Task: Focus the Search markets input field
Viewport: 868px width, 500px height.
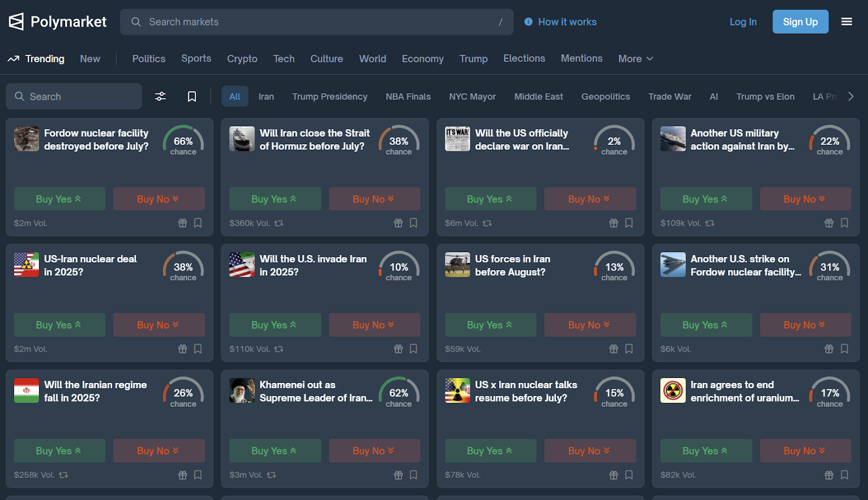Action: click(x=317, y=22)
